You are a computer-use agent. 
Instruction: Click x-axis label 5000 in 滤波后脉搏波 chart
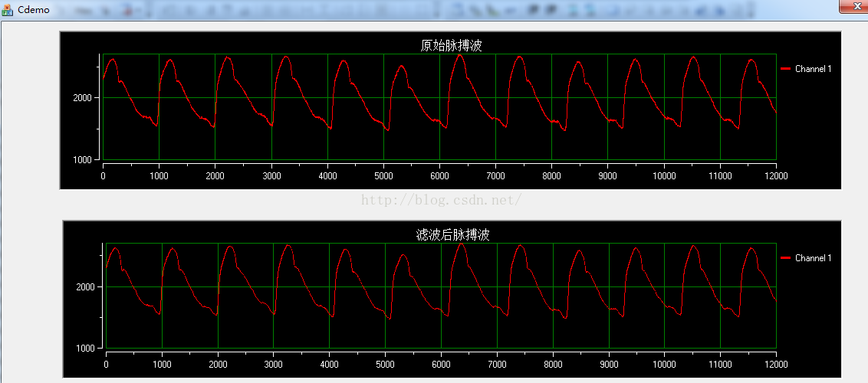tap(385, 364)
